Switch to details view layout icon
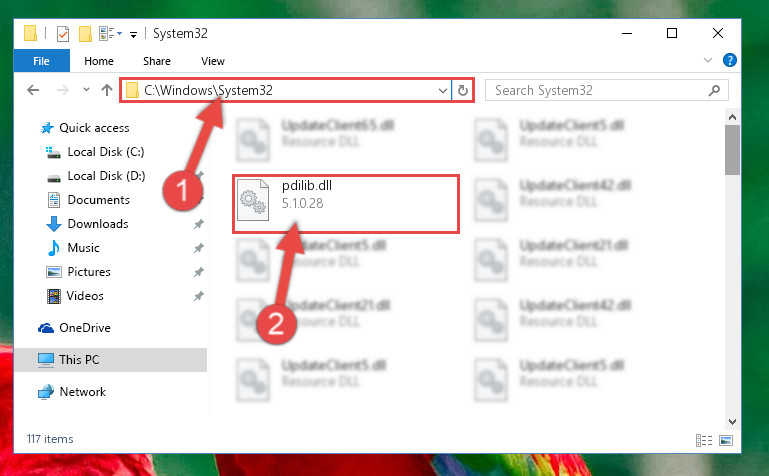Image resolution: width=769 pixels, height=476 pixels. [x=704, y=440]
